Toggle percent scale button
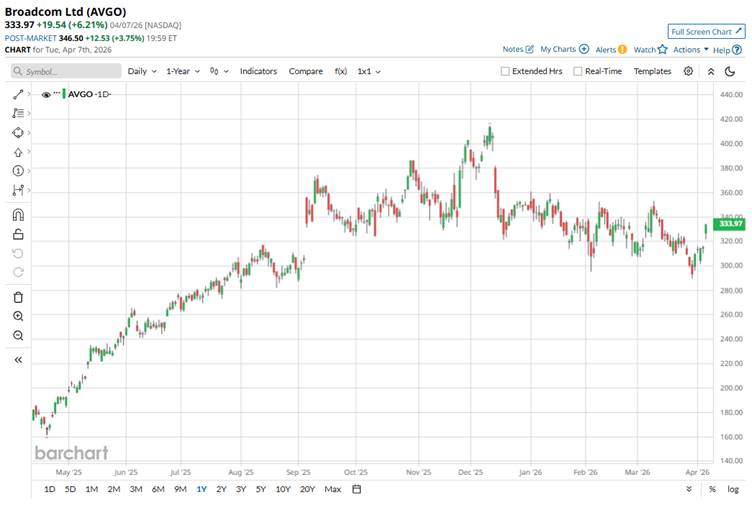Viewport: 752px width, 505px height. tap(712, 489)
